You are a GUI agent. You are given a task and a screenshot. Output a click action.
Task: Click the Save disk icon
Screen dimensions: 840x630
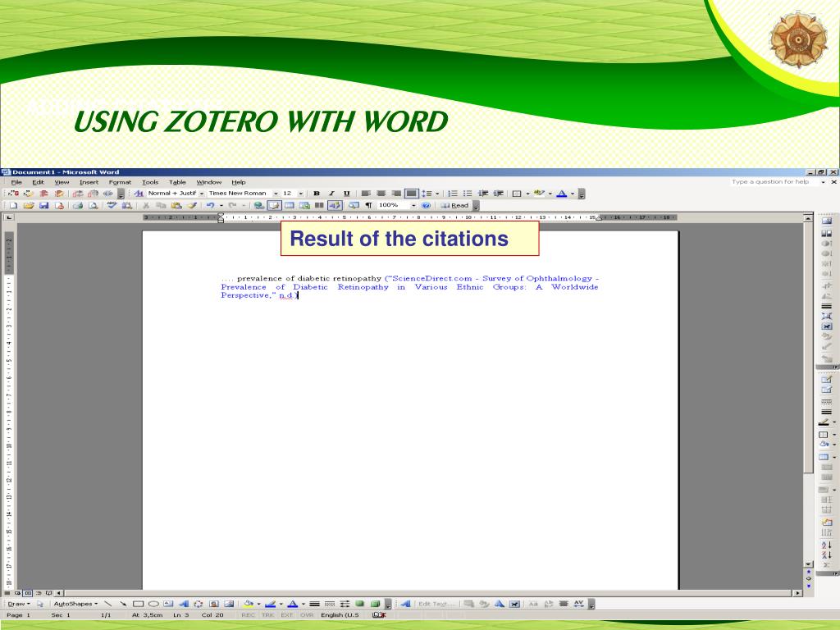44,205
